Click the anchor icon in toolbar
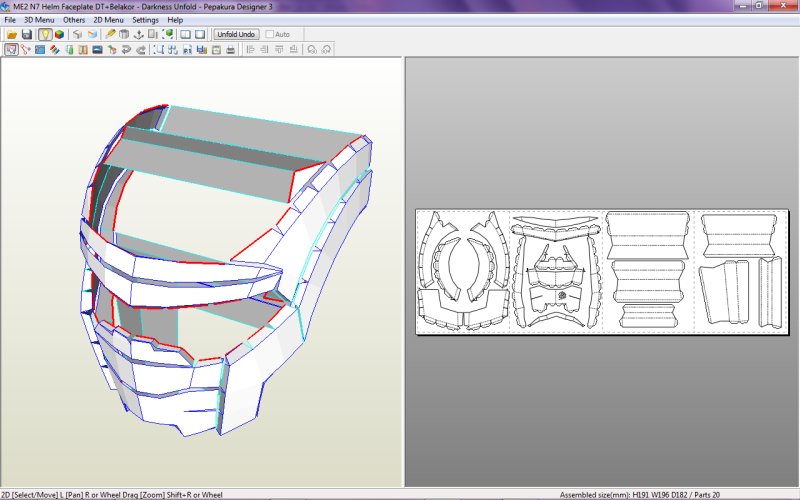800x500 pixels. [x=138, y=34]
